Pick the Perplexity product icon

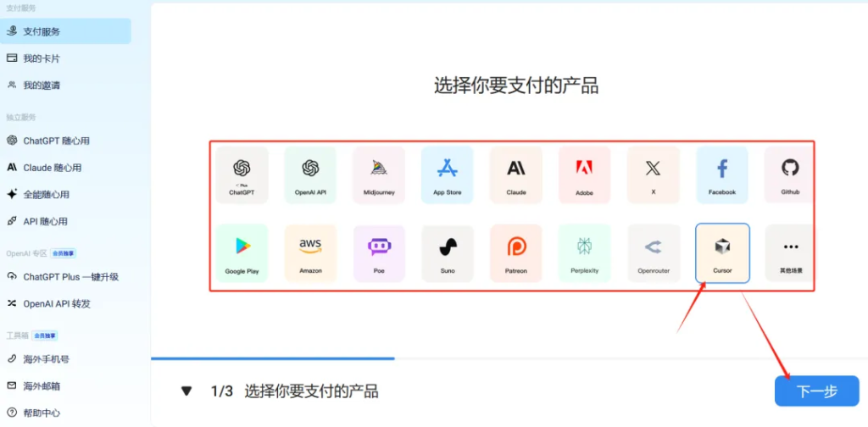pos(584,252)
